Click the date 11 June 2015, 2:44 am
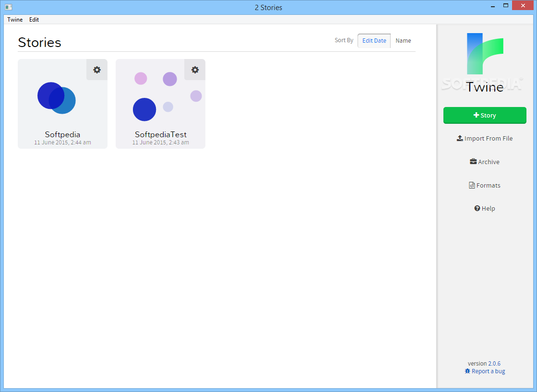Screen dimensions: 537x392 62,143
